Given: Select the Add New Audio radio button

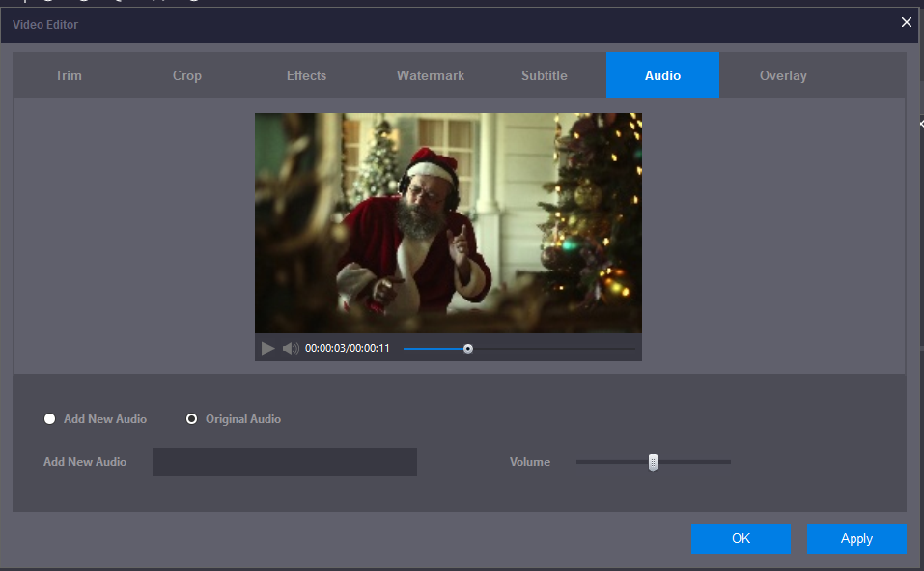Looking at the screenshot, I should [49, 418].
